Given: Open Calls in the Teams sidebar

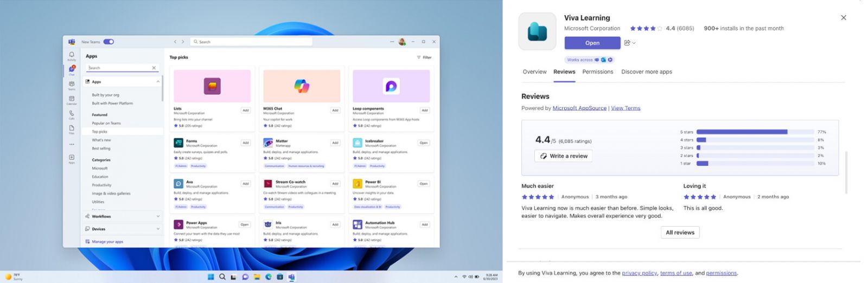Looking at the screenshot, I should click(72, 114).
